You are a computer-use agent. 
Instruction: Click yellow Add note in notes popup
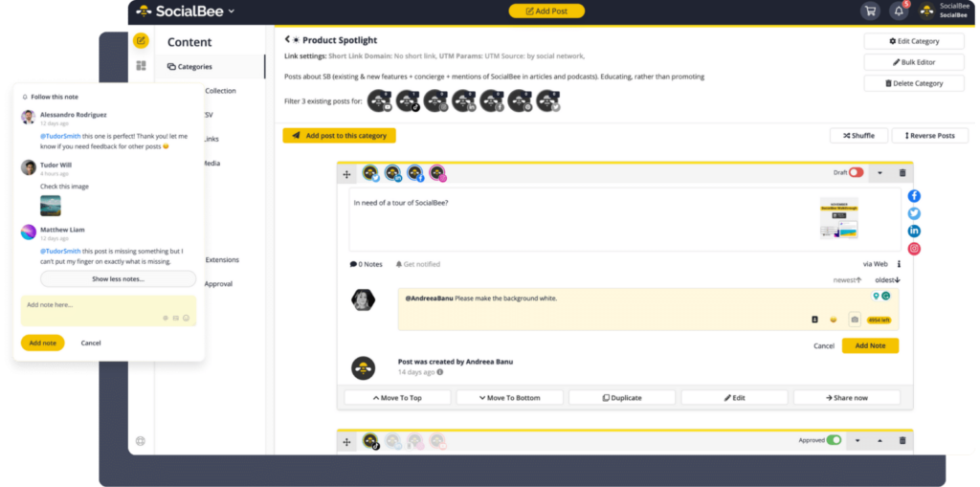[x=42, y=343]
